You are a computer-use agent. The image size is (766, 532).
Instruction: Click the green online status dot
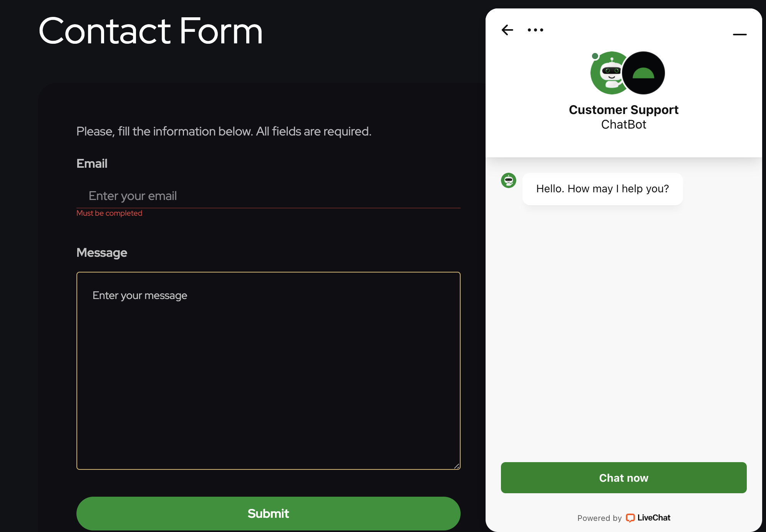(x=595, y=56)
